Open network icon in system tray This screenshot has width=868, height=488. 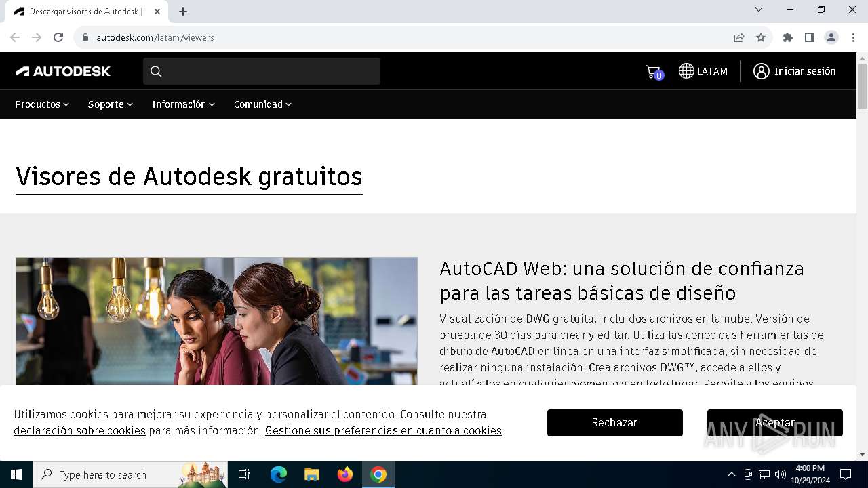[764, 474]
